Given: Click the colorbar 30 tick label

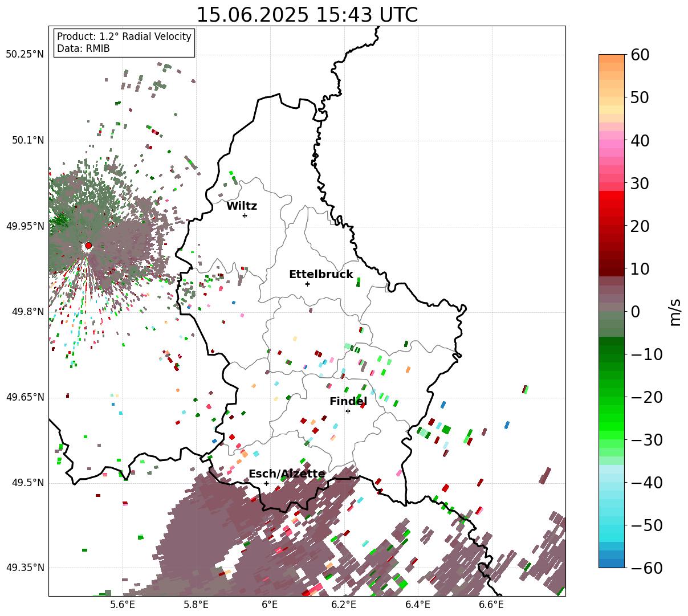Looking at the screenshot, I should click(x=640, y=183).
